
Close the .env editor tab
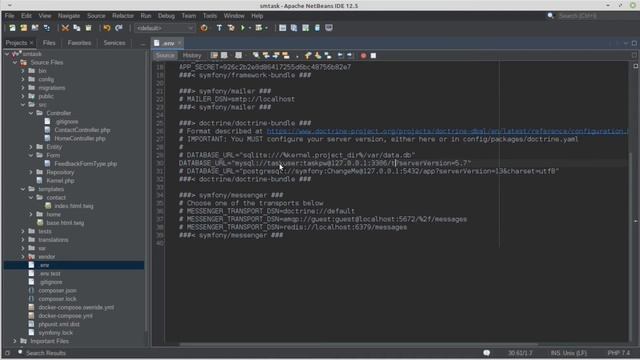[180, 43]
